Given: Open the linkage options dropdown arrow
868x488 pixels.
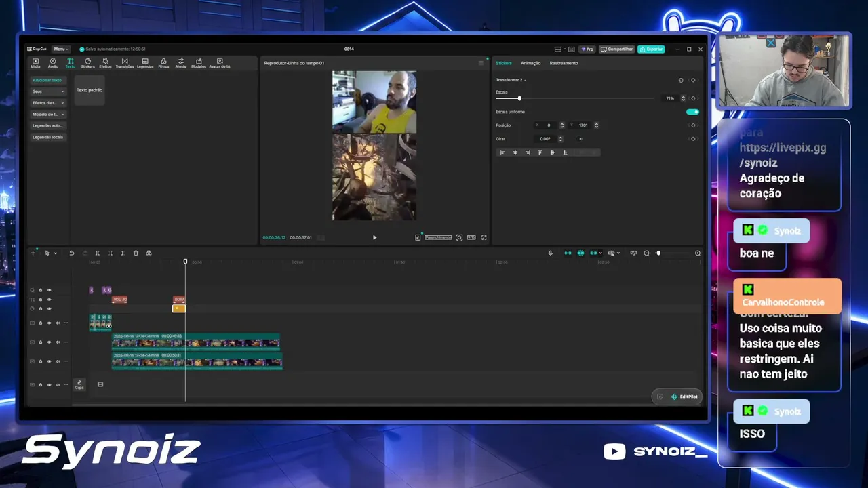Looking at the screenshot, I should point(600,253).
